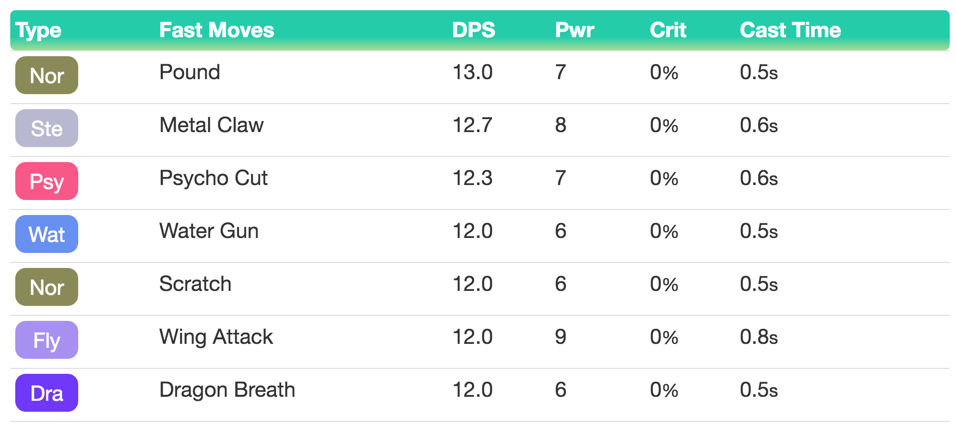Click the Ste type badge for Metal Claw
957x426 pixels.
[46, 128]
